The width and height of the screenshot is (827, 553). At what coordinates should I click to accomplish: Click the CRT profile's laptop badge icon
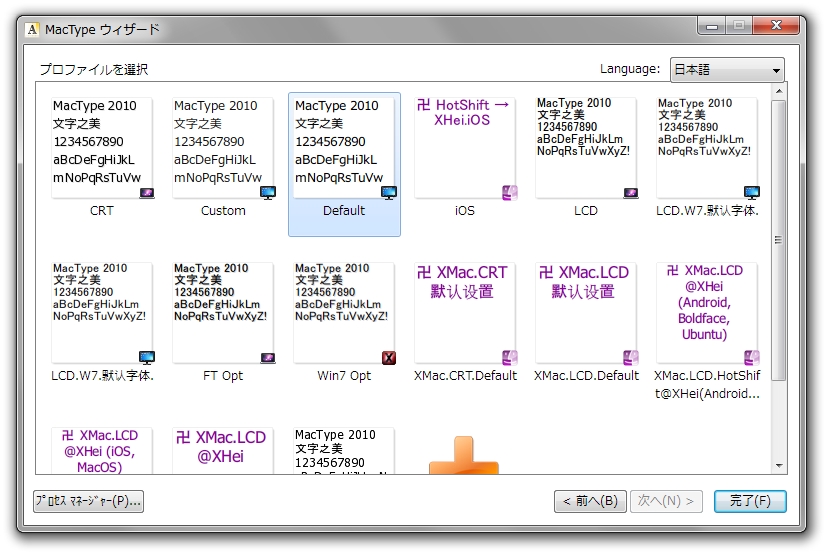coord(147,193)
